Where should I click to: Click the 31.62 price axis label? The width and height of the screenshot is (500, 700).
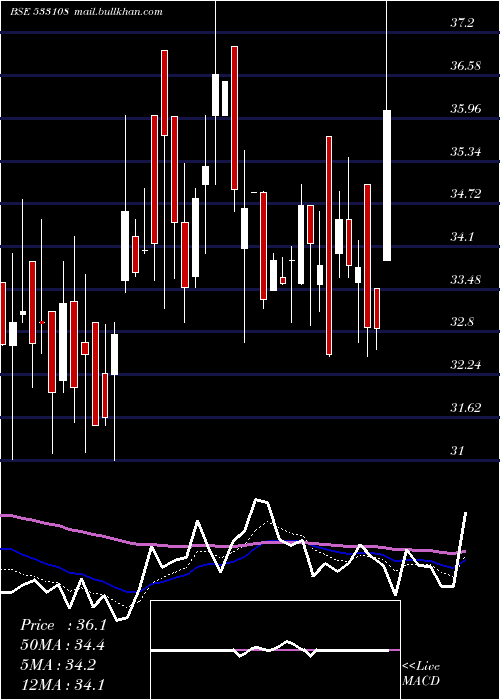(x=465, y=408)
